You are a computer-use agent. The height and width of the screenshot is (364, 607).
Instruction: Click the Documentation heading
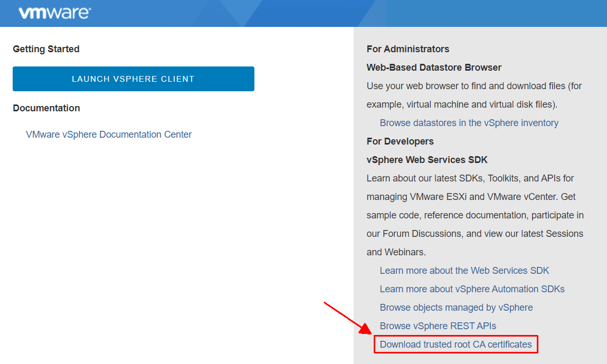tap(46, 108)
